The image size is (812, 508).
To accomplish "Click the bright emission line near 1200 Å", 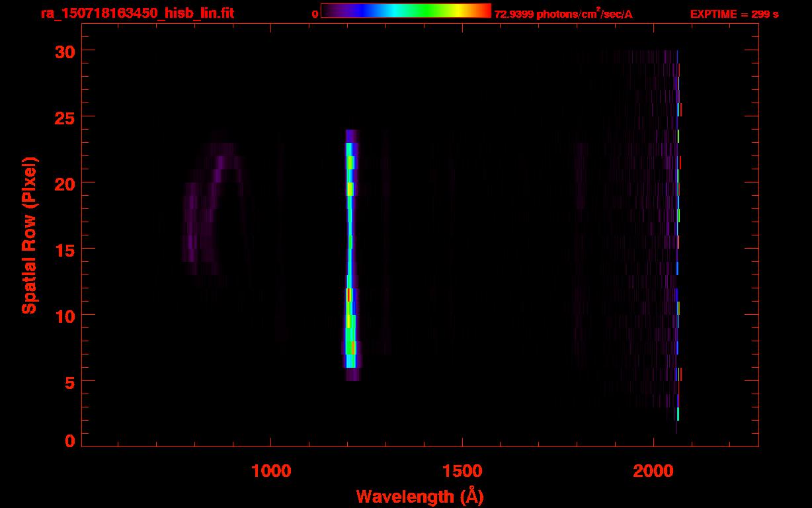I will (350, 255).
